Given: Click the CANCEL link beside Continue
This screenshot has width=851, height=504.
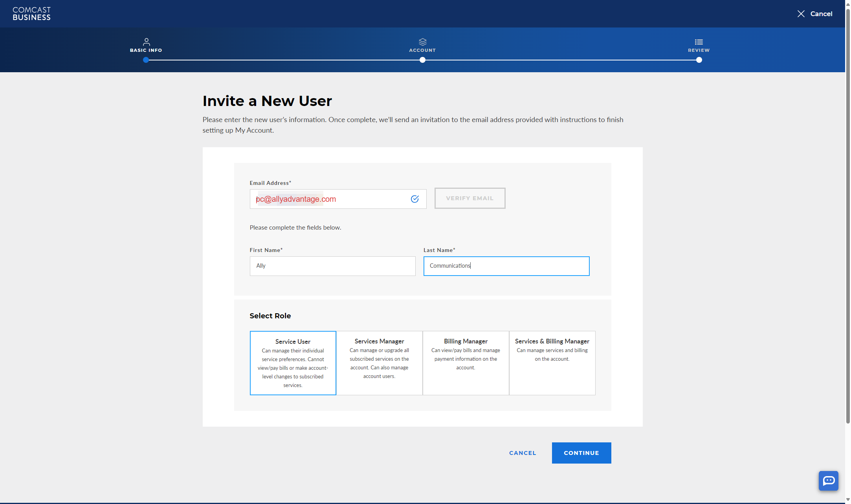Looking at the screenshot, I should (x=522, y=453).
